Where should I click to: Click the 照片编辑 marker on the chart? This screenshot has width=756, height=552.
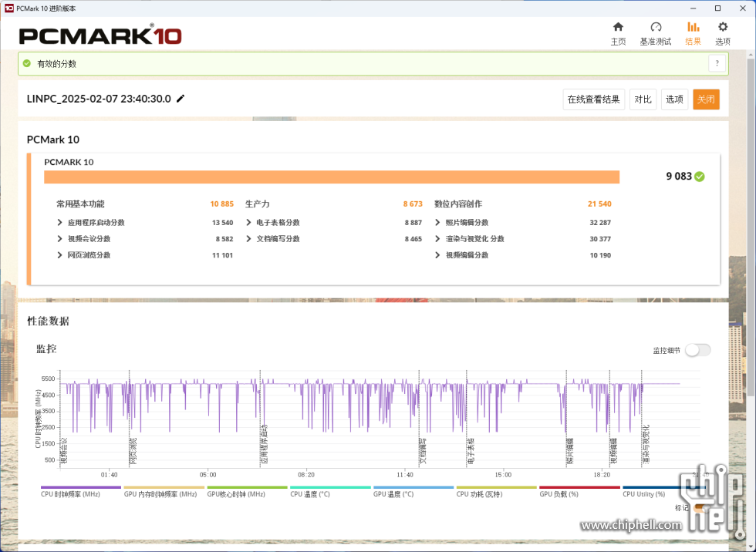coord(570,451)
